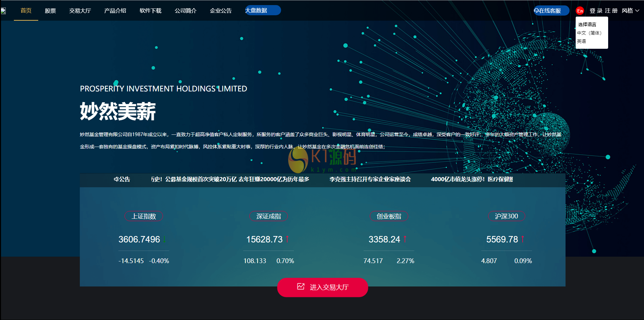
Task: Click the percentage 0.70%
Action: (285, 261)
